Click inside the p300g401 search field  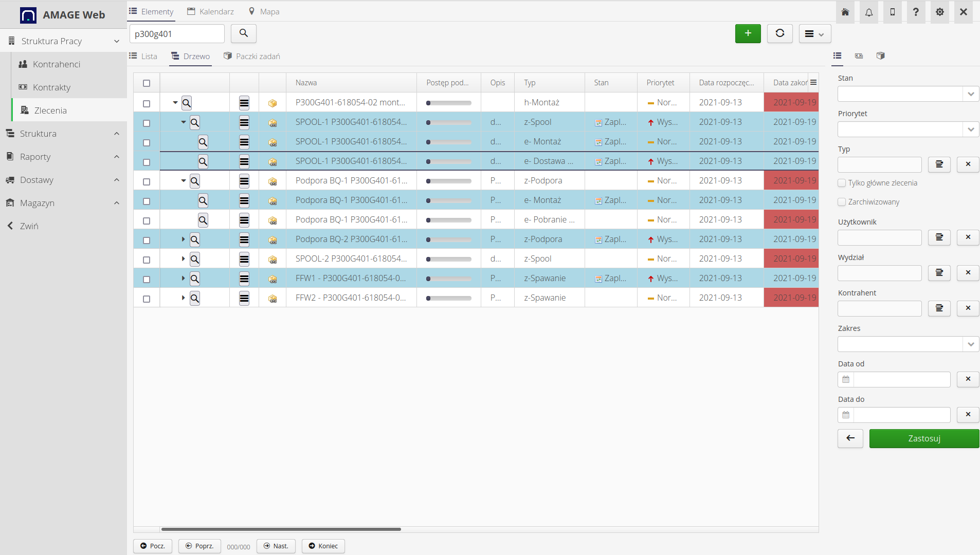click(177, 33)
